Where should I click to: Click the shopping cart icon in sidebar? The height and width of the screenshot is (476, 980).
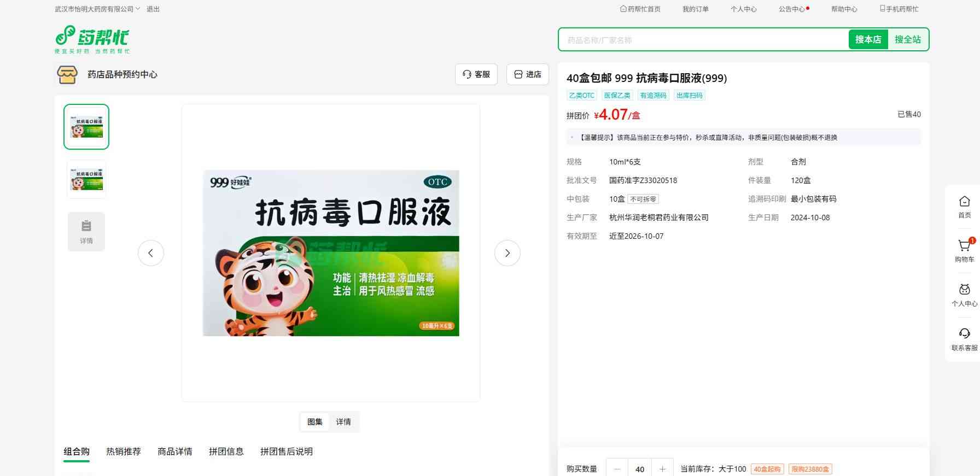click(964, 246)
